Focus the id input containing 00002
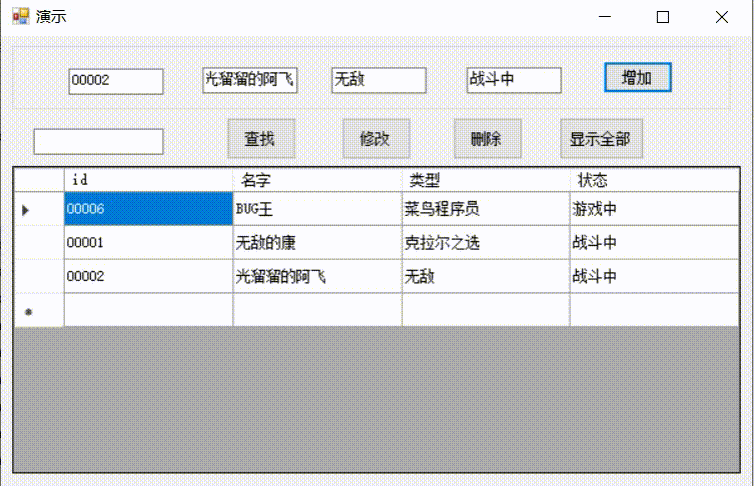 [x=116, y=81]
